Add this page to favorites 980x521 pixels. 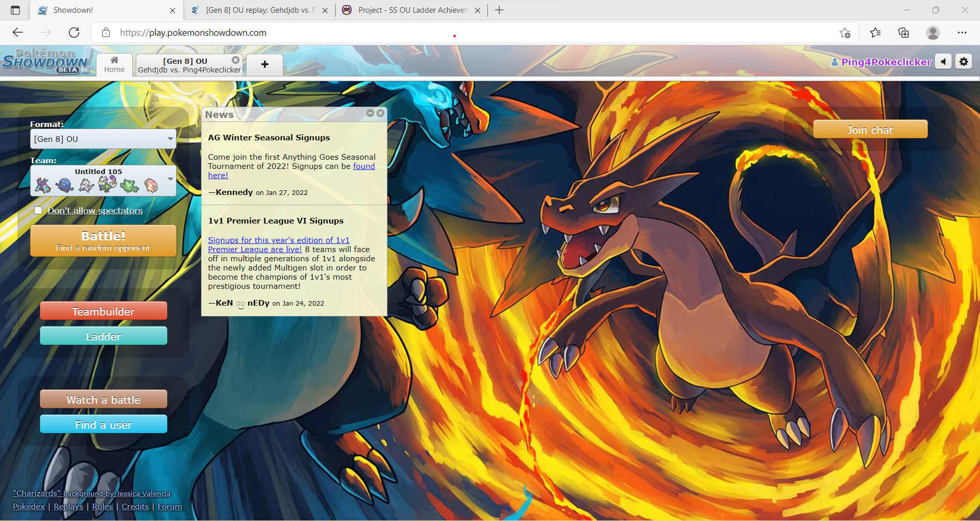coord(845,33)
